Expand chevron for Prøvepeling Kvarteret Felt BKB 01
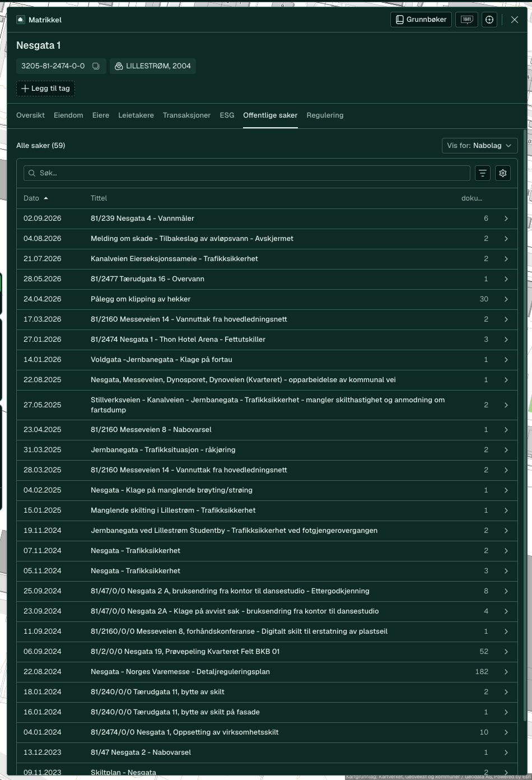Viewport: 532px width, 780px height. (506, 652)
